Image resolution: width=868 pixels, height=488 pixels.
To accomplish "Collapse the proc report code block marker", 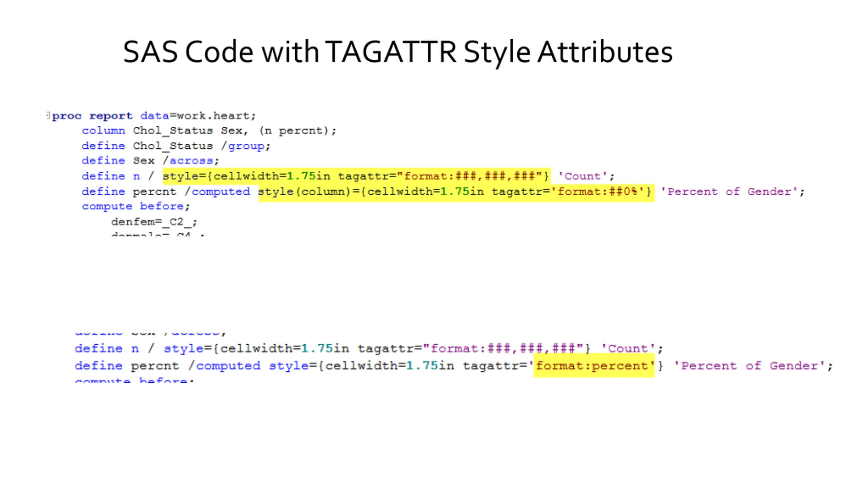I will 48,116.
